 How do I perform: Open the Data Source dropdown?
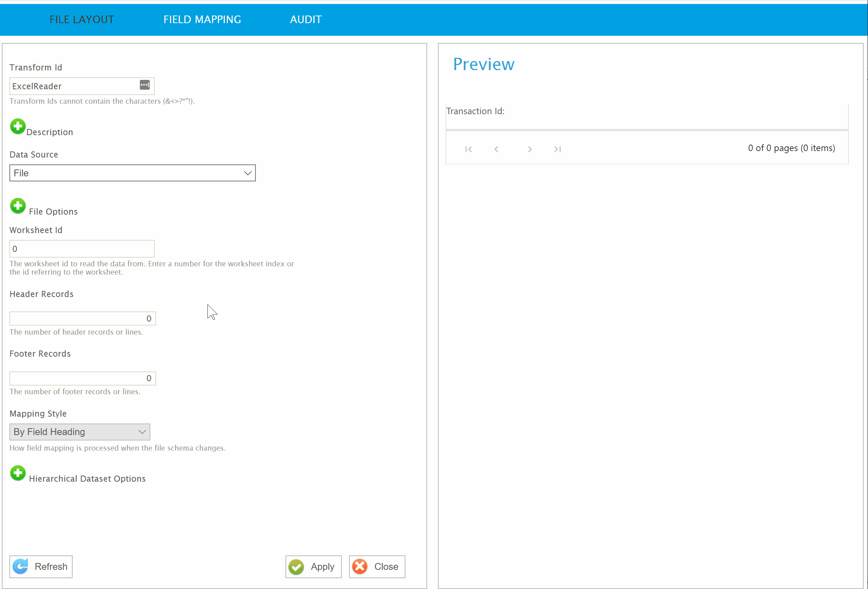[x=132, y=173]
